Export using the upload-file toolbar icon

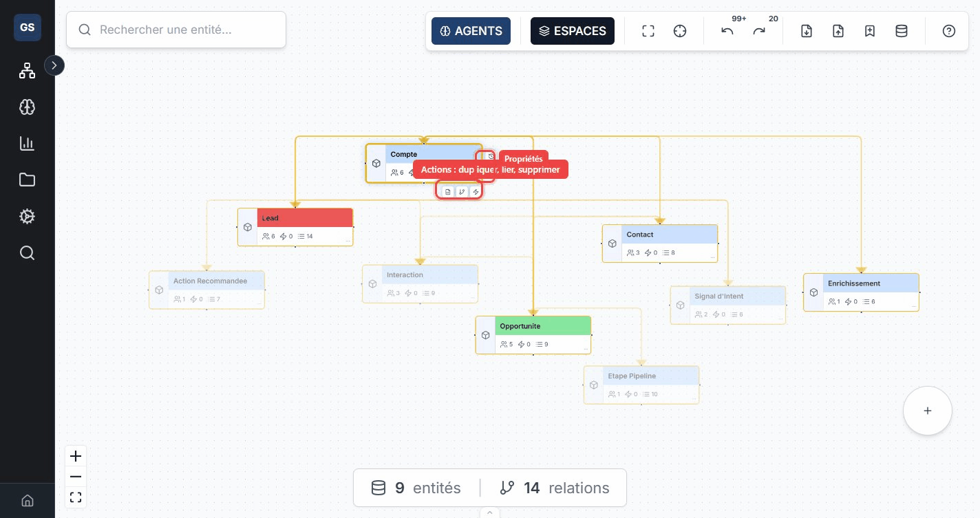tap(838, 31)
